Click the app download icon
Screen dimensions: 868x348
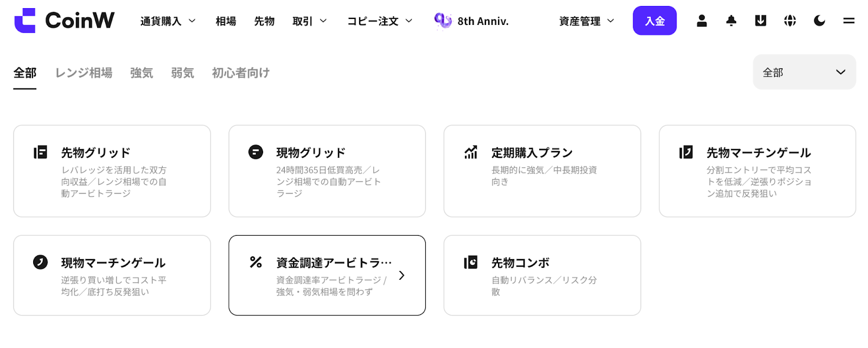pos(761,21)
